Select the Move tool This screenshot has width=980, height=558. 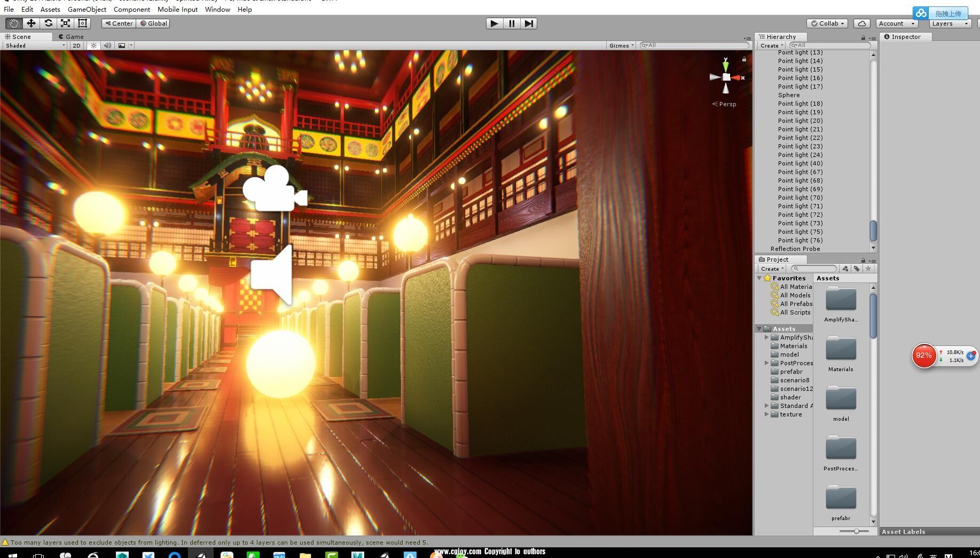click(31, 23)
